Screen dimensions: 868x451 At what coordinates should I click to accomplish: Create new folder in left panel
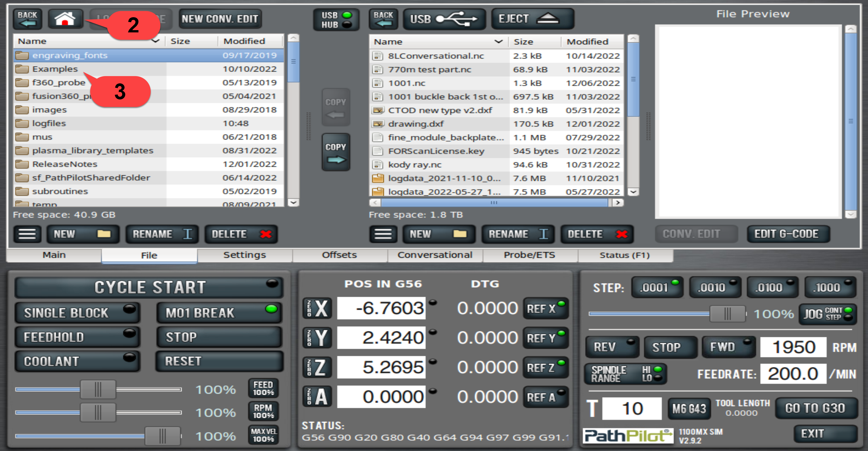(82, 234)
